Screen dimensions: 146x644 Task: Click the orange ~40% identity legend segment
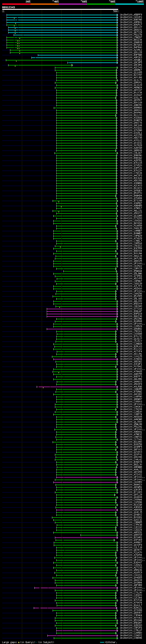coord(45,4)
